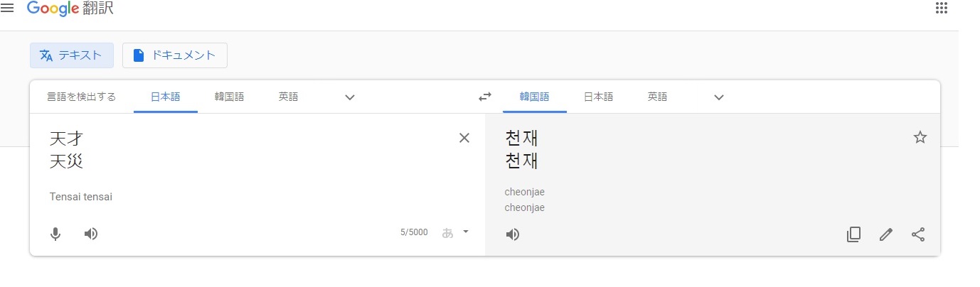Screen dimensions: 980x287
Task: Select the テキスト translation mode
Action: click(x=72, y=55)
